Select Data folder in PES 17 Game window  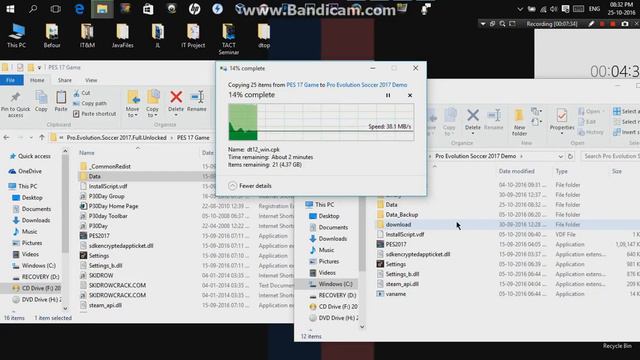(x=91, y=176)
